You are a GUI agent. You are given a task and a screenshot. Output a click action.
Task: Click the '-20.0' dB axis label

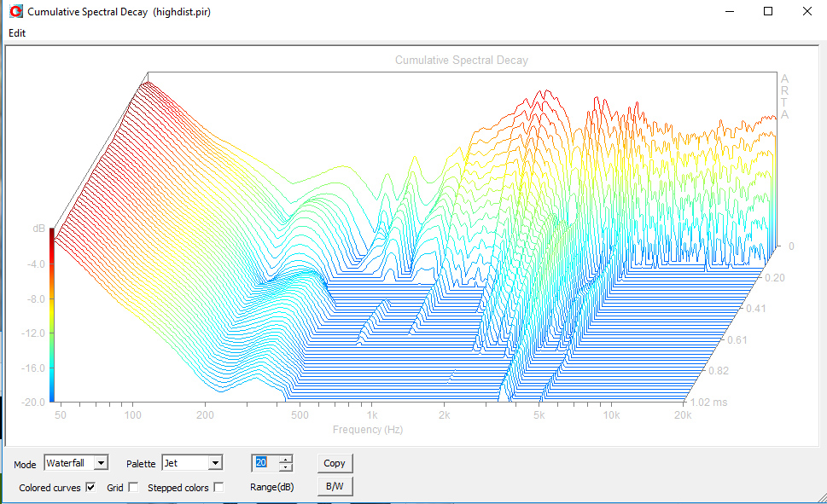[33, 402]
